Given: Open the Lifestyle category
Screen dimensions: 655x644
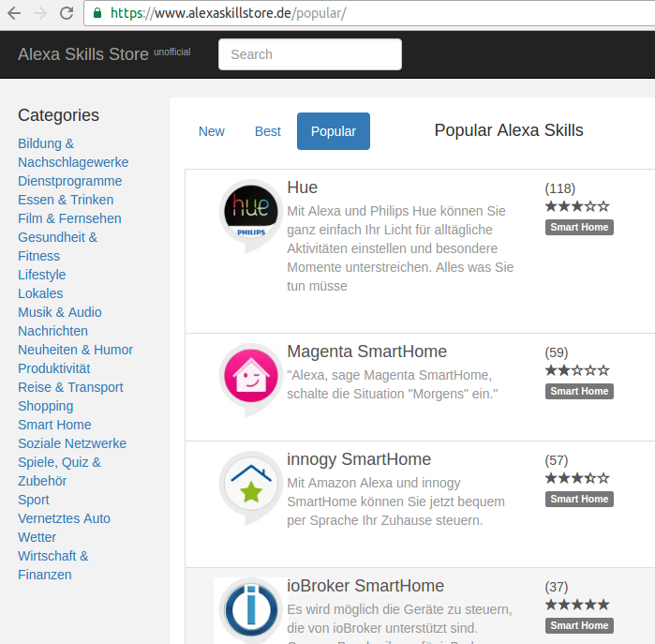Looking at the screenshot, I should (x=42, y=275).
